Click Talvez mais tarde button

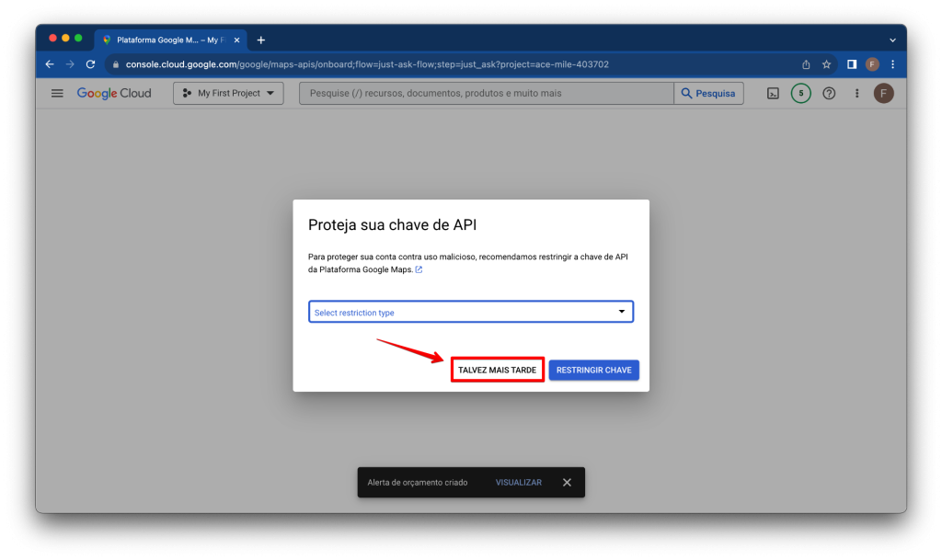498,370
